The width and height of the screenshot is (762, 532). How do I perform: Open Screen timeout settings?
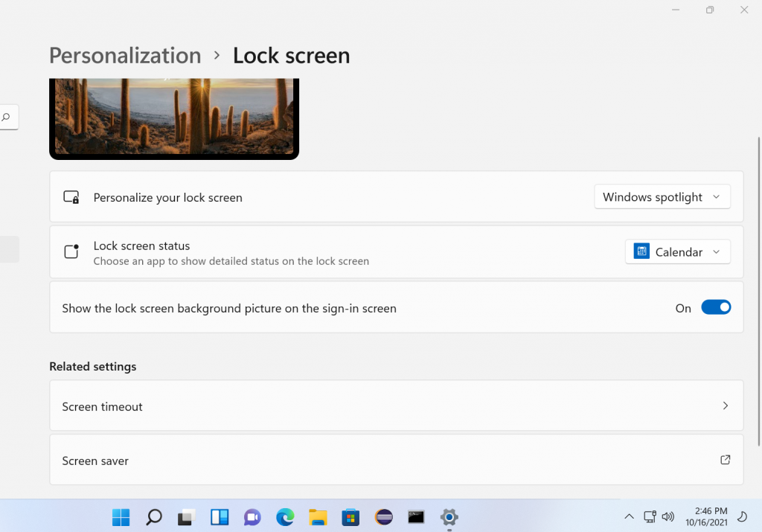[396, 406]
